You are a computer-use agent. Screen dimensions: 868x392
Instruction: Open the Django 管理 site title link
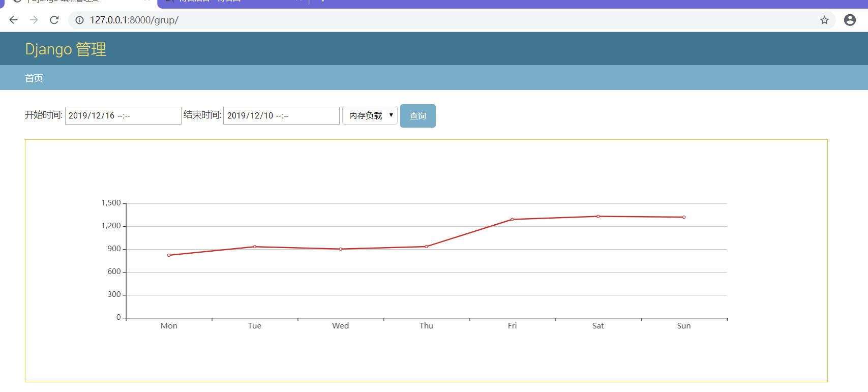pyautogui.click(x=66, y=49)
